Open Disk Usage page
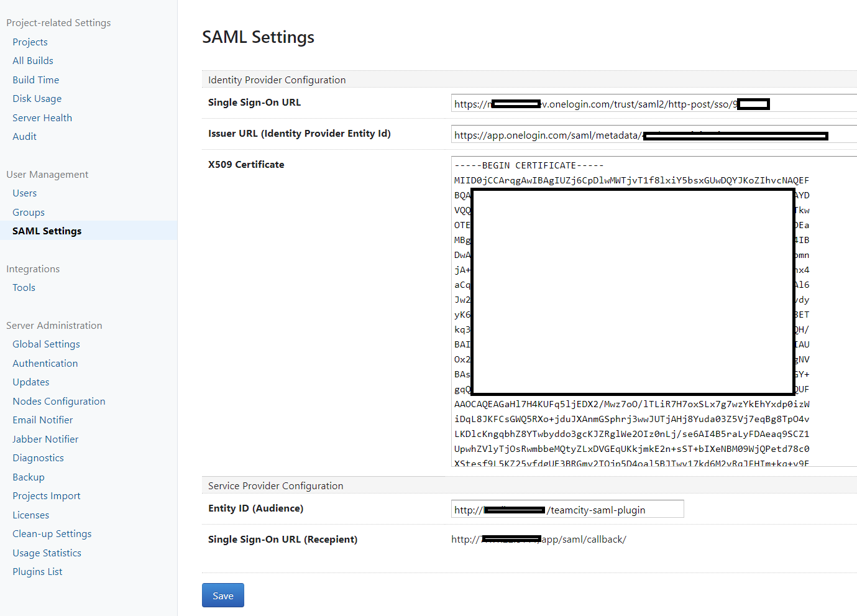Image resolution: width=857 pixels, height=616 pixels. [x=37, y=99]
